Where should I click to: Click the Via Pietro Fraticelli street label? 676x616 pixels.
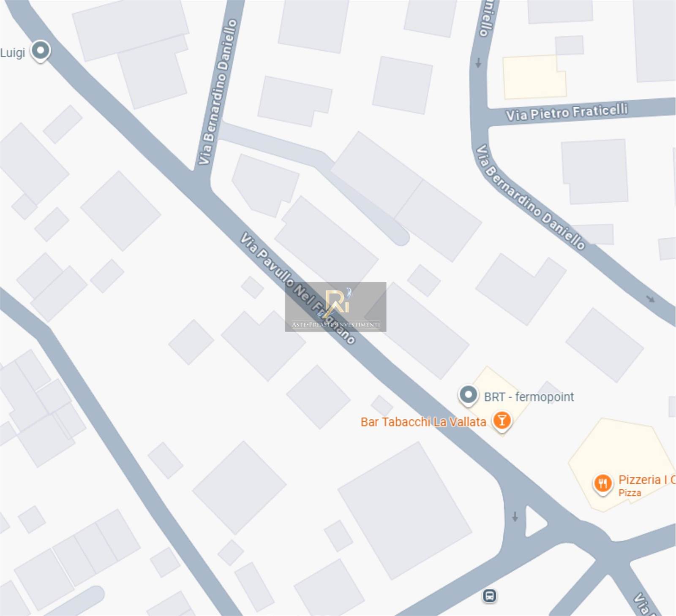[567, 112]
